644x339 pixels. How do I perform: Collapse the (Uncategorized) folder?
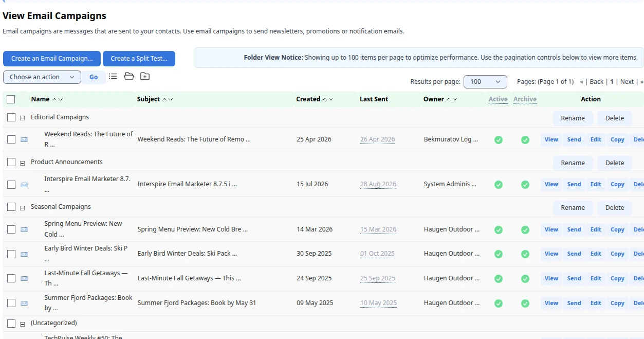(23, 324)
